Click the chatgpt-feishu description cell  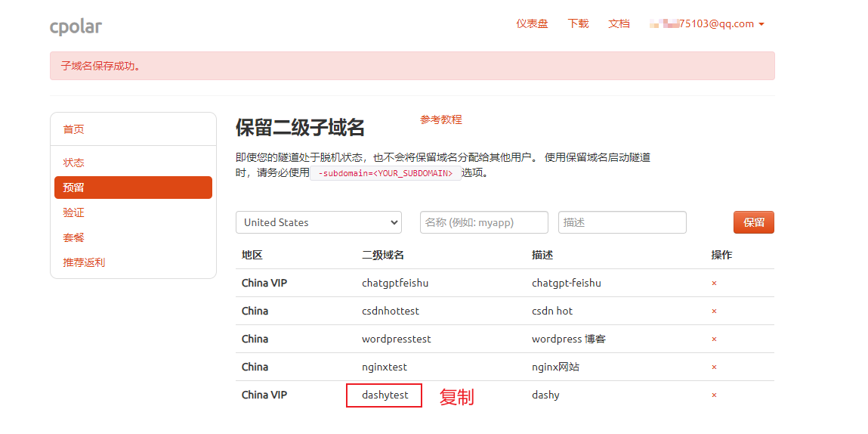pos(567,284)
